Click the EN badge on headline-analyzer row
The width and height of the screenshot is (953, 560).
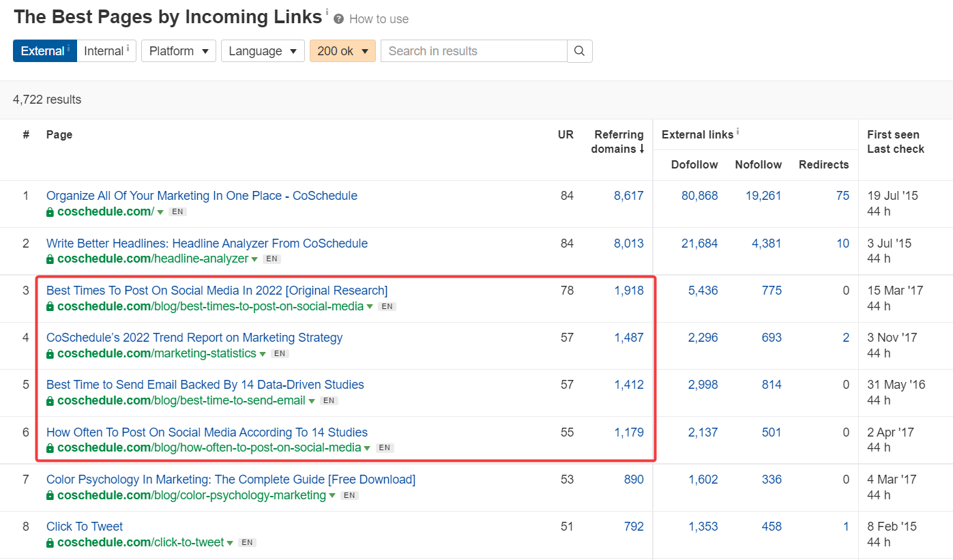click(x=272, y=259)
